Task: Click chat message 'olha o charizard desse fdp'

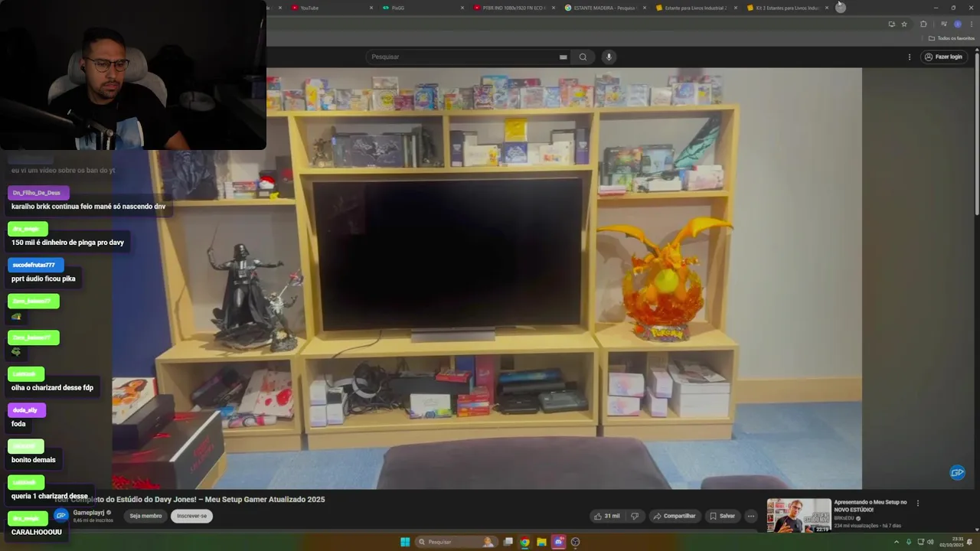Action: [x=52, y=387]
